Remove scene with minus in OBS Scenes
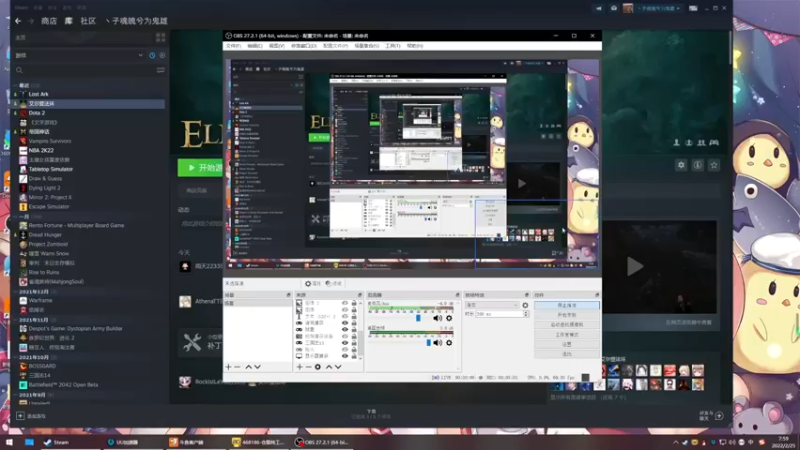The image size is (800, 450). 237,367
